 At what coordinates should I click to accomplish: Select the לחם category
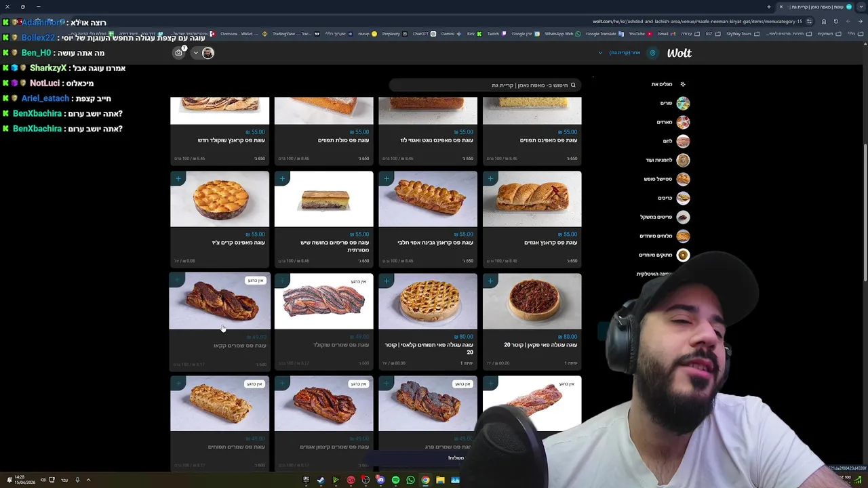[x=676, y=141]
